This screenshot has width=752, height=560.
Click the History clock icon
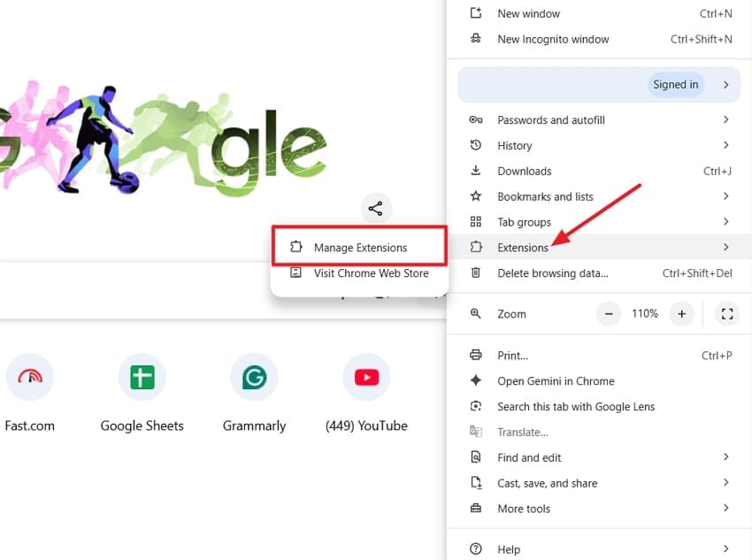[x=475, y=145]
